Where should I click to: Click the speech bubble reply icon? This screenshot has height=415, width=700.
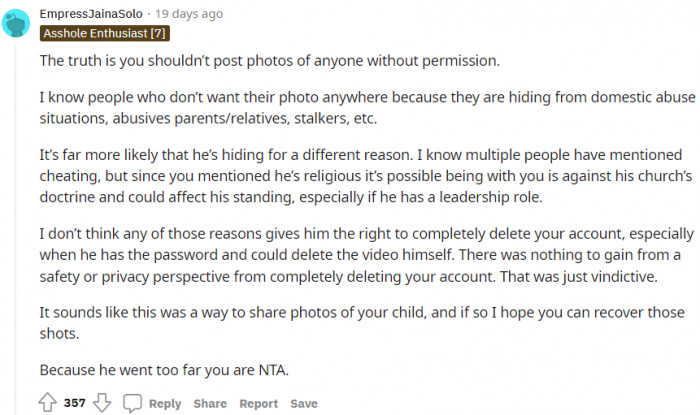coord(132,403)
